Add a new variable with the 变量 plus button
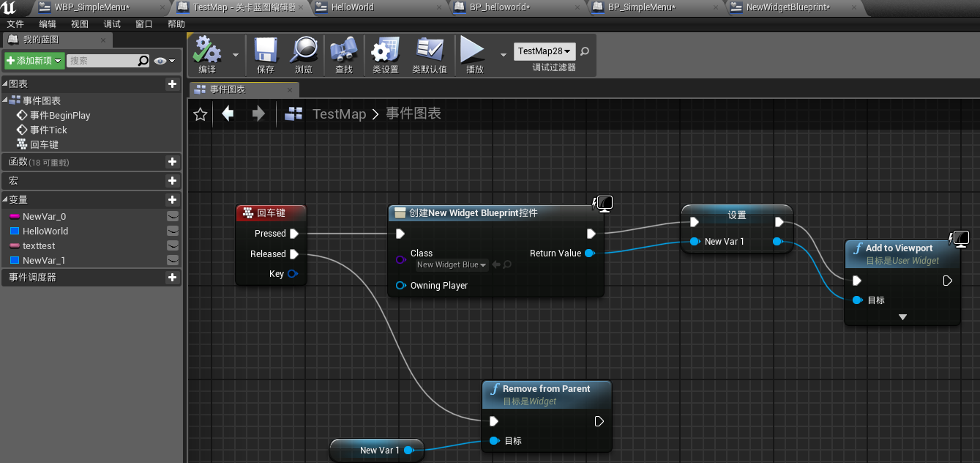 (171, 199)
